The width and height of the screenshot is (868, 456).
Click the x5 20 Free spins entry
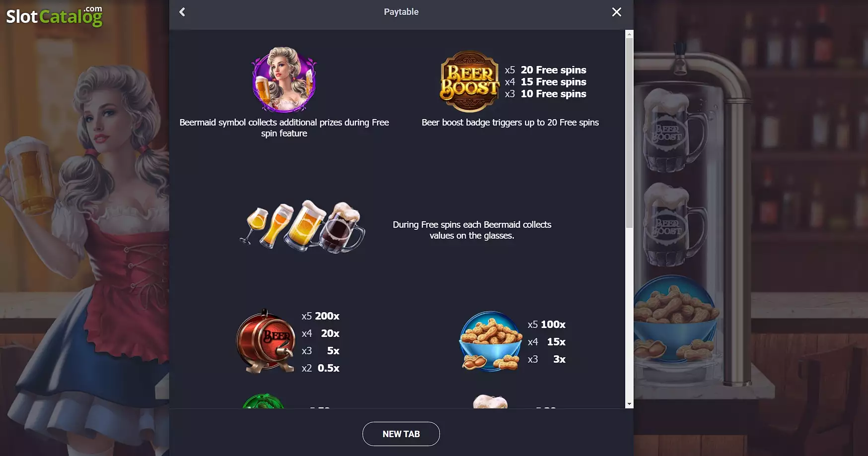click(545, 70)
